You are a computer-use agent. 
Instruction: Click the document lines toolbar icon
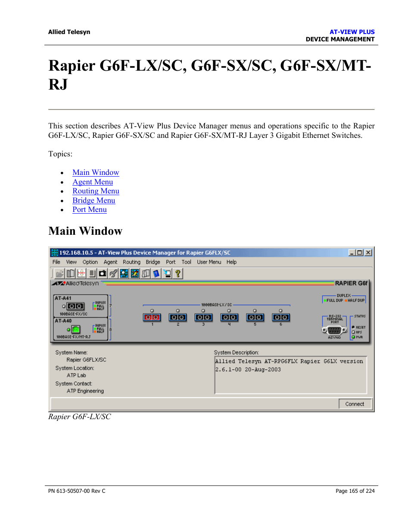92,274
